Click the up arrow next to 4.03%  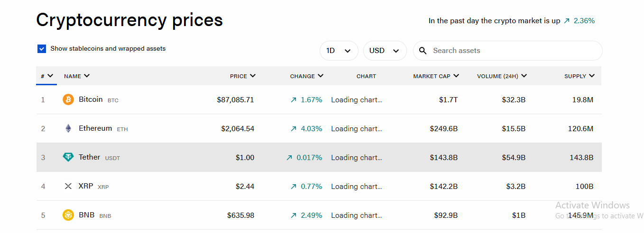[294, 129]
